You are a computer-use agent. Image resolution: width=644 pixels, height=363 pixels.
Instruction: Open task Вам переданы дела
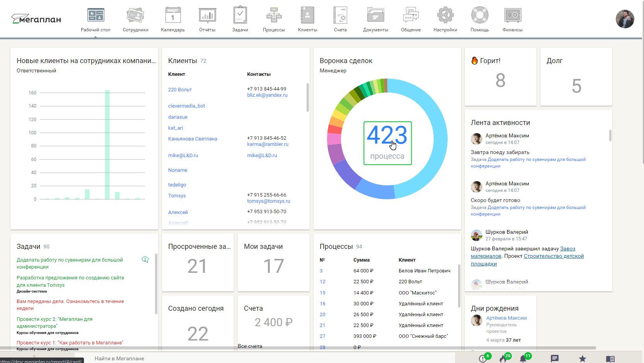pyautogui.click(x=70, y=305)
